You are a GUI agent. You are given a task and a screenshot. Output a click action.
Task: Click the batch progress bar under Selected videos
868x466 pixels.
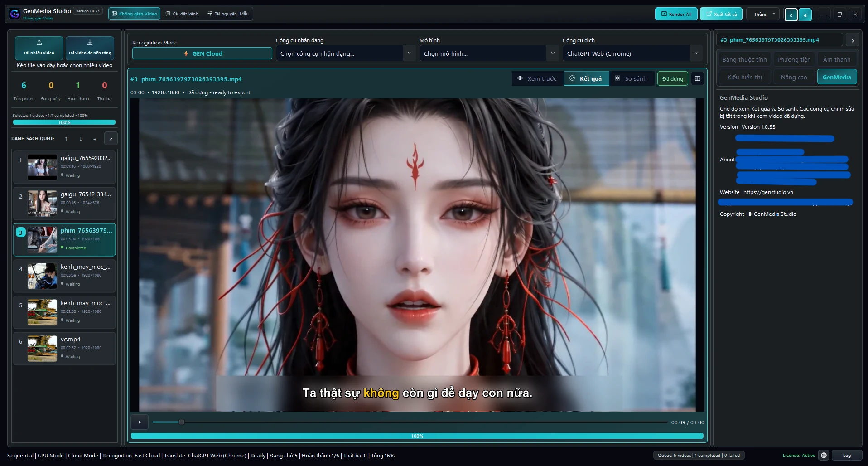pos(64,122)
